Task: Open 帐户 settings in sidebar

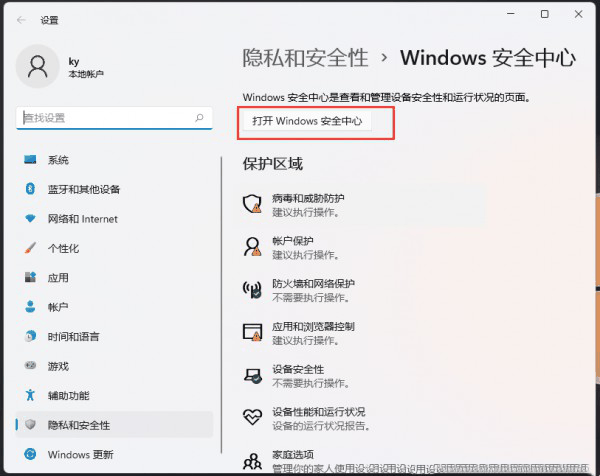Action: [x=114, y=306]
